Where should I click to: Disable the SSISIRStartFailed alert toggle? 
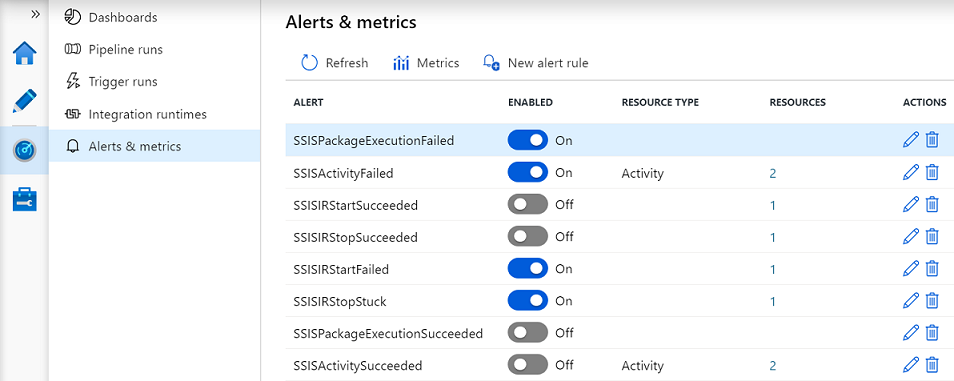[527, 269]
